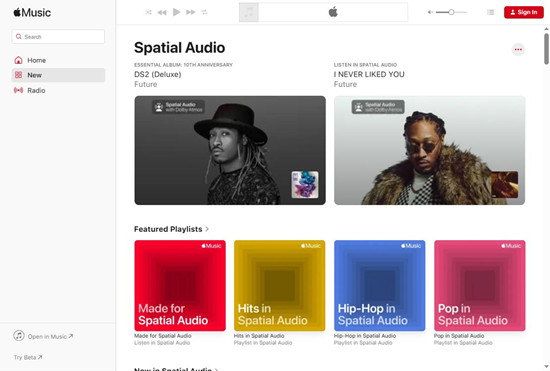Open Radio in the sidebar

coord(58,90)
